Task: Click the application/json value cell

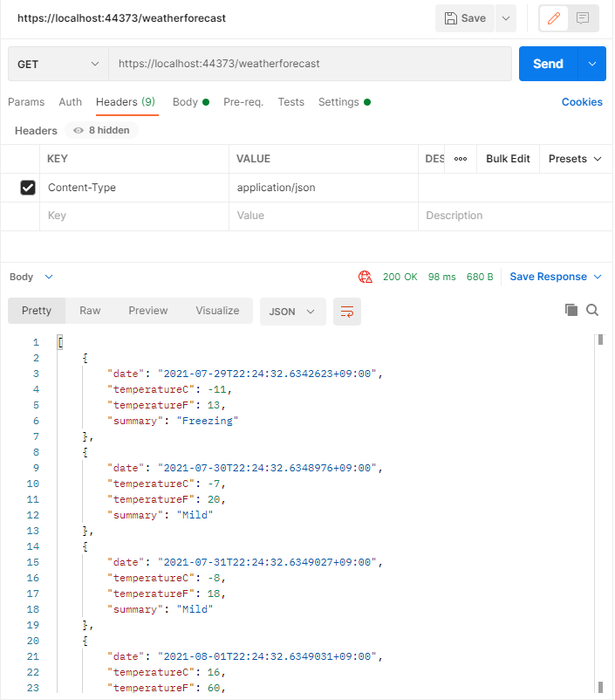Action: pos(324,188)
